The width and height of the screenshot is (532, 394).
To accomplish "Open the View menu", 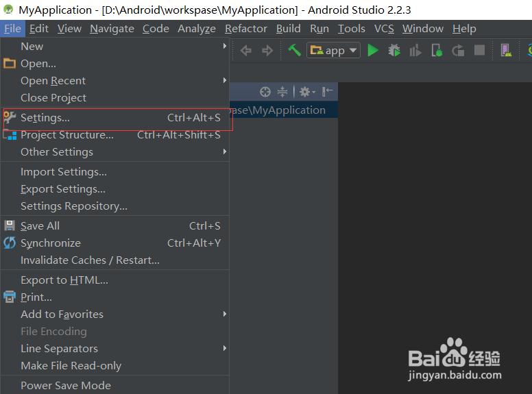I will pyautogui.click(x=69, y=29).
